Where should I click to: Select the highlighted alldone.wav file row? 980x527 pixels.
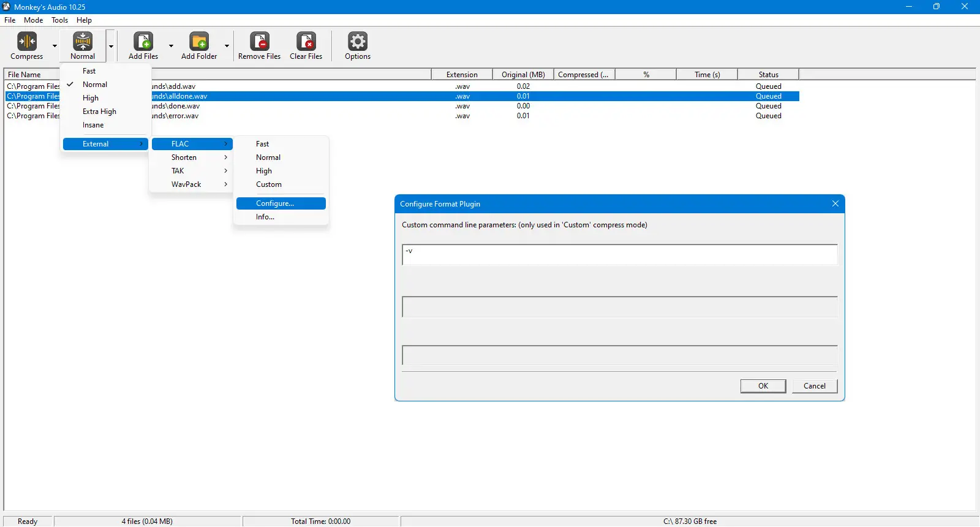(x=402, y=96)
